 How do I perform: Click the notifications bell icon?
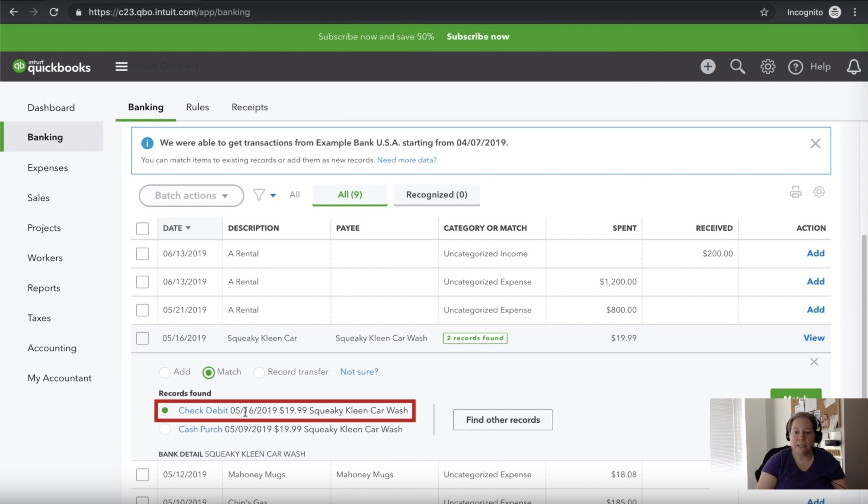(x=853, y=67)
